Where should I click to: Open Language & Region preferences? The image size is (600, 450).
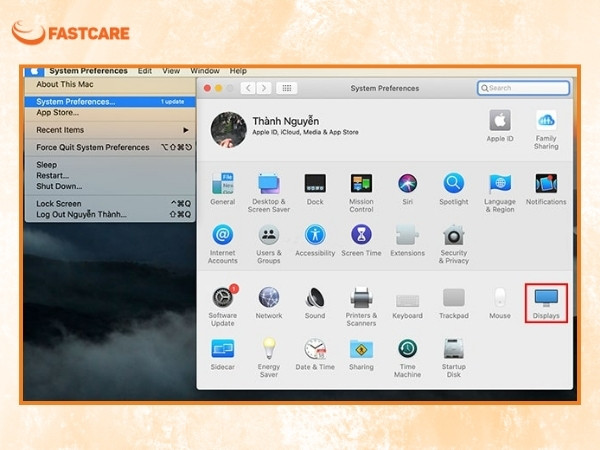tap(500, 193)
